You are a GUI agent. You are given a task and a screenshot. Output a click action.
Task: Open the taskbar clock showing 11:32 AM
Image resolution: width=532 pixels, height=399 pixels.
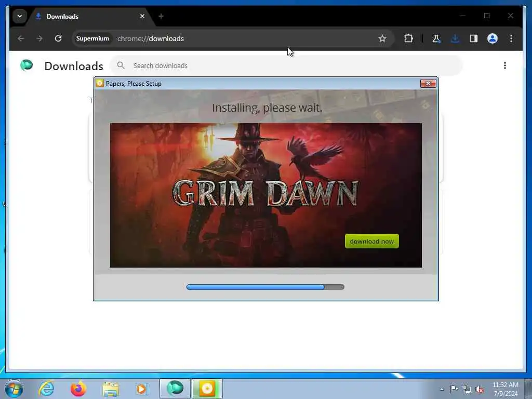pyautogui.click(x=505, y=389)
